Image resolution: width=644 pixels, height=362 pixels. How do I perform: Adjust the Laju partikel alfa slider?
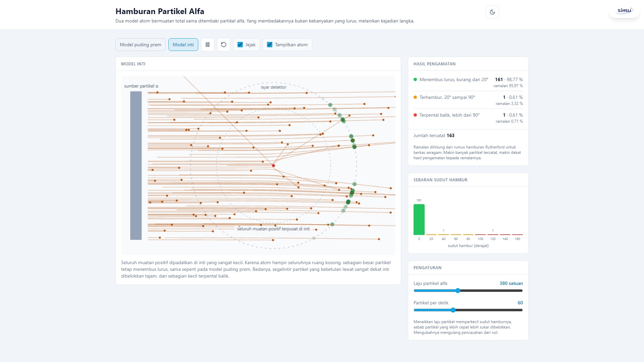click(468, 291)
